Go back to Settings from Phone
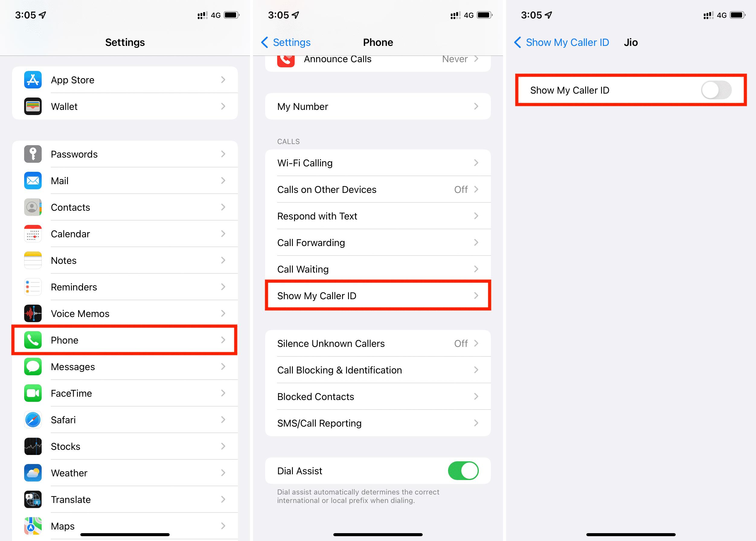 (286, 42)
